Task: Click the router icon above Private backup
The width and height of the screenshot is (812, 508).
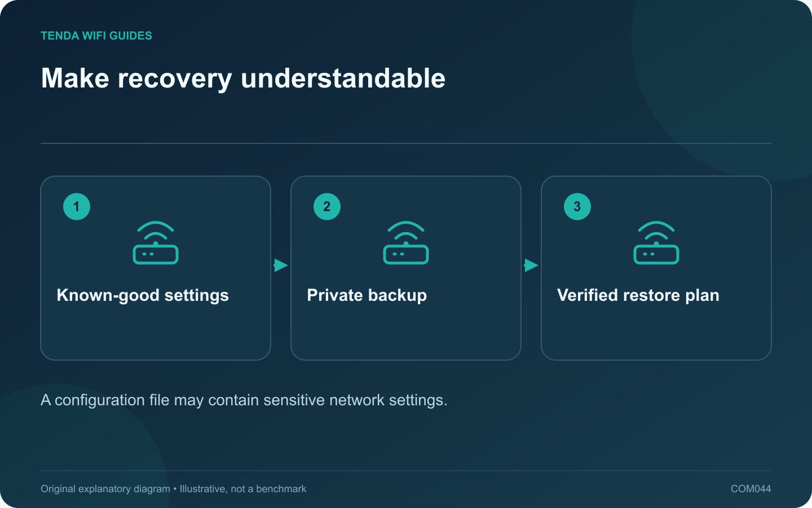Action: pyautogui.click(x=406, y=243)
